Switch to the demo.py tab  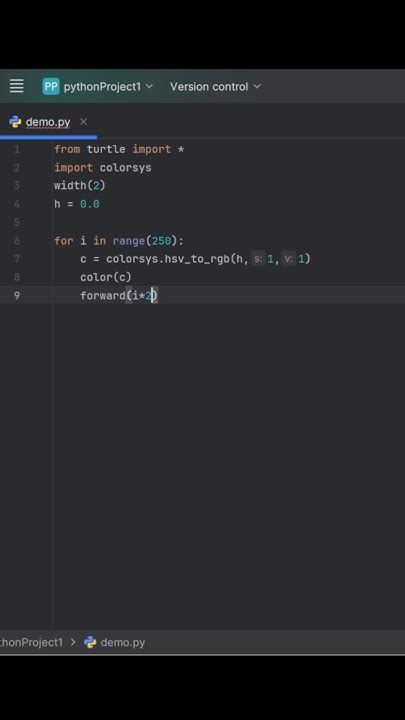point(48,122)
